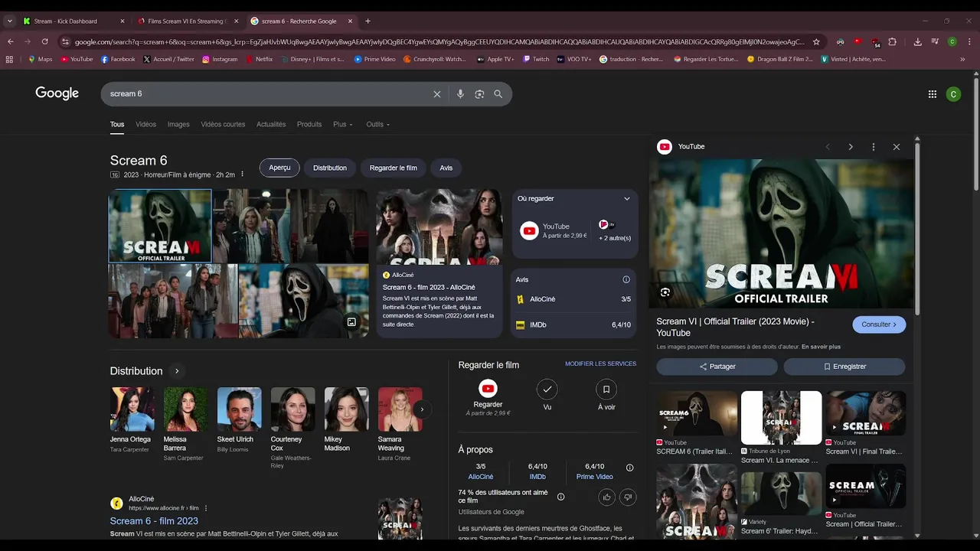Open a new browser tab
The image size is (980, 551).
coord(368,21)
